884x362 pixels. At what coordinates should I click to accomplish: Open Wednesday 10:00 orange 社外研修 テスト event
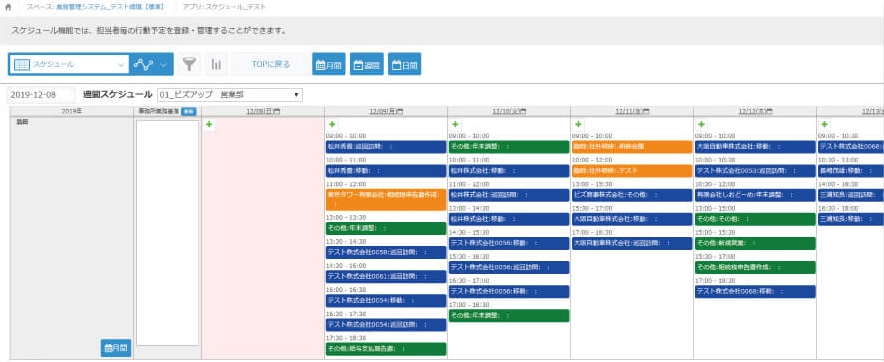(x=632, y=171)
